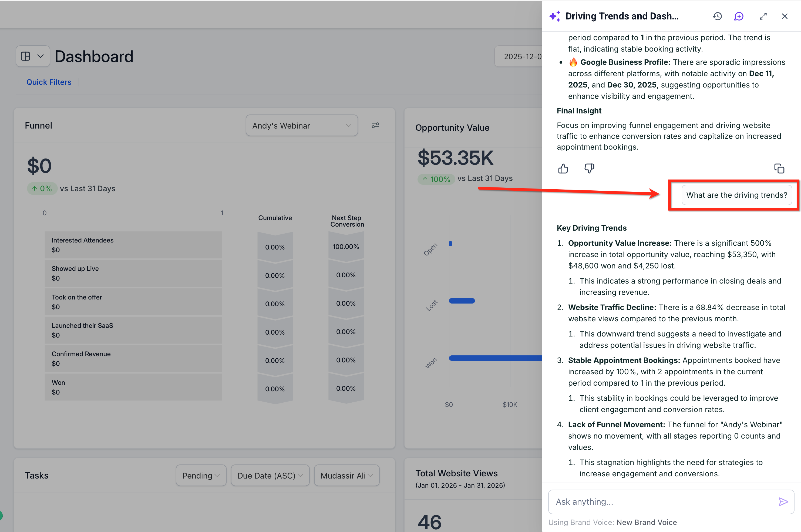Focus the Ask anything input field
801x532 pixels.
point(662,501)
